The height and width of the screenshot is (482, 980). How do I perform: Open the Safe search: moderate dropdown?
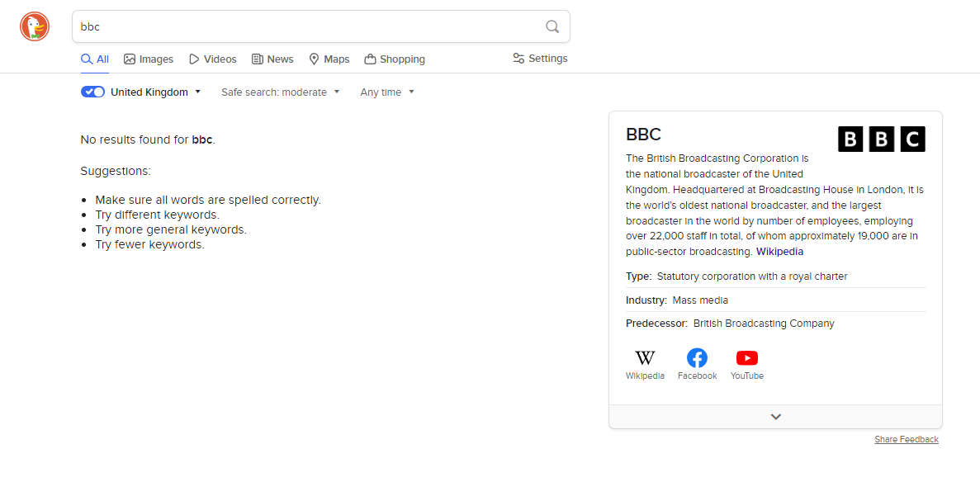click(x=281, y=92)
